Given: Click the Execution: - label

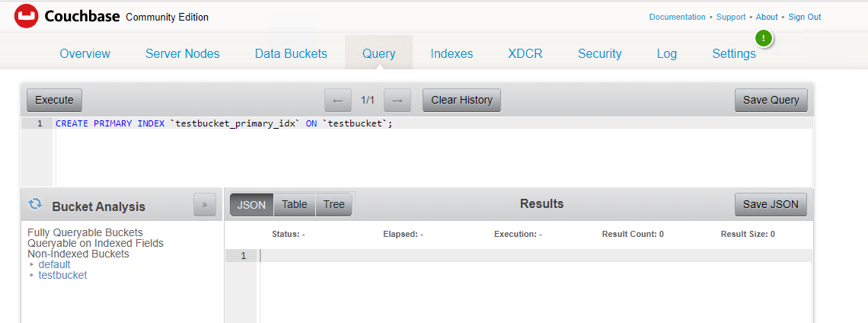Looking at the screenshot, I should (519, 235).
